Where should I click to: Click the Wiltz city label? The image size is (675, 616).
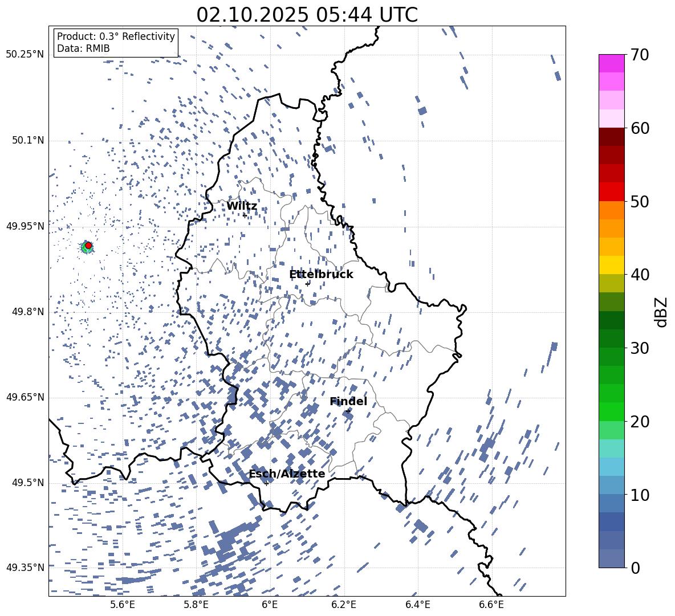(x=242, y=206)
